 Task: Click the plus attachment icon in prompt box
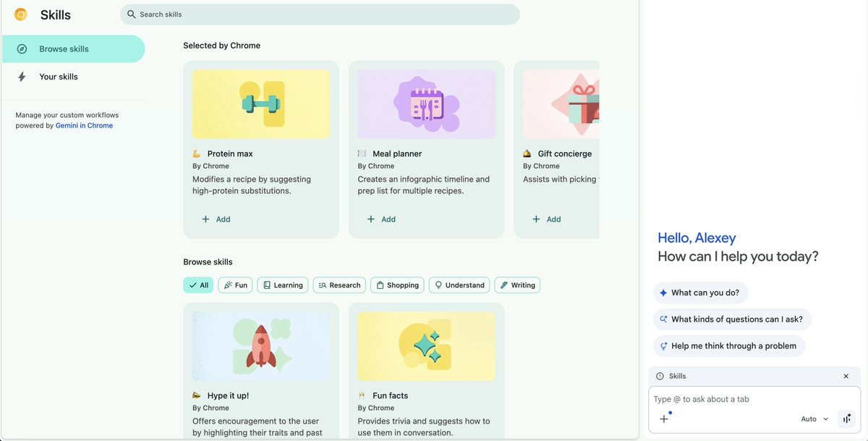tap(664, 419)
